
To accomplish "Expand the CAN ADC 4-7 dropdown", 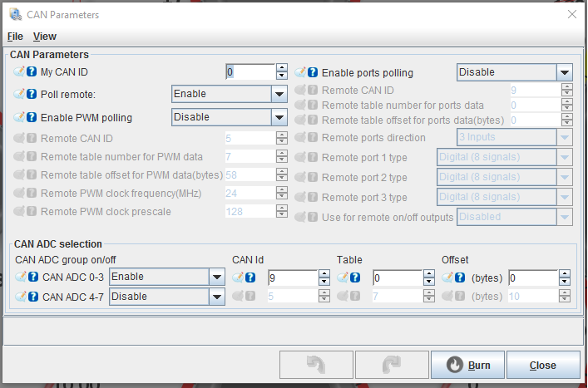I will click(x=217, y=296).
